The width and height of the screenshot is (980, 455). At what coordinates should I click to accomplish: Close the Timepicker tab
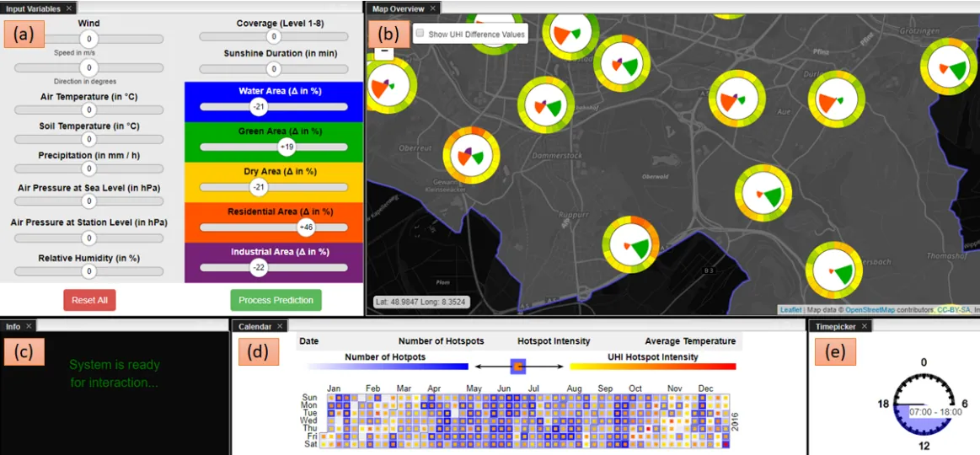[x=864, y=325]
